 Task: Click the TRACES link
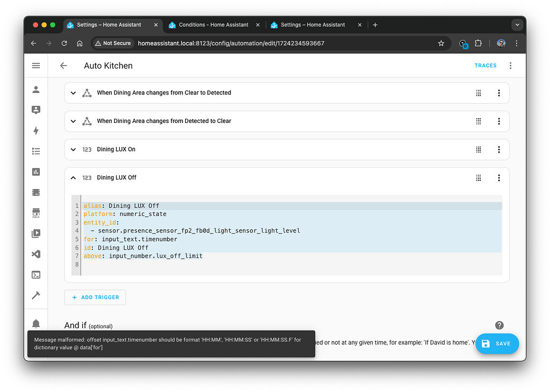click(485, 66)
